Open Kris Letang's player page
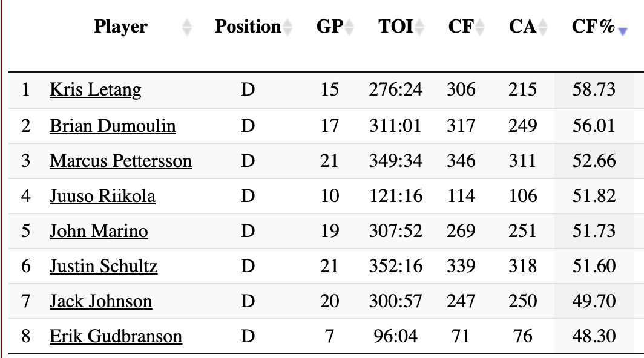 pos(95,90)
